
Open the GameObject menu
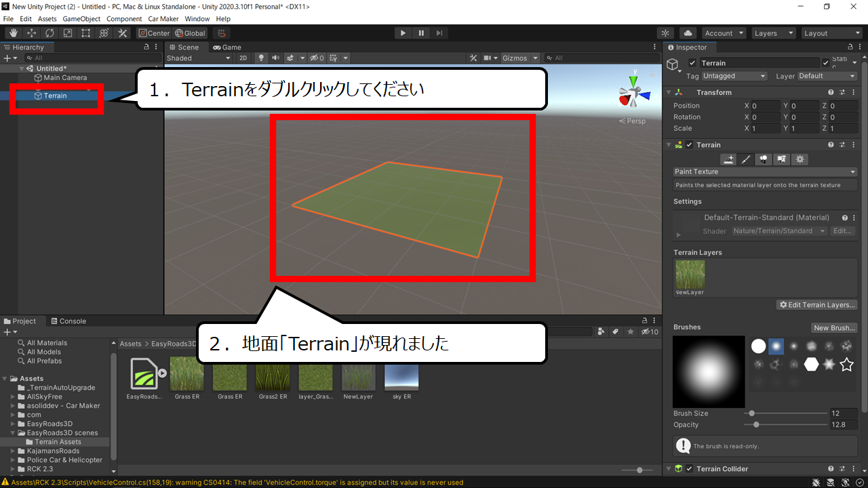[82, 19]
